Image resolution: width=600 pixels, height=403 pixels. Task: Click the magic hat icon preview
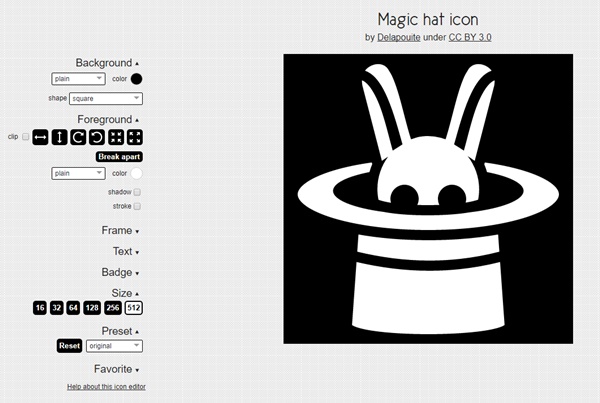[x=428, y=199]
